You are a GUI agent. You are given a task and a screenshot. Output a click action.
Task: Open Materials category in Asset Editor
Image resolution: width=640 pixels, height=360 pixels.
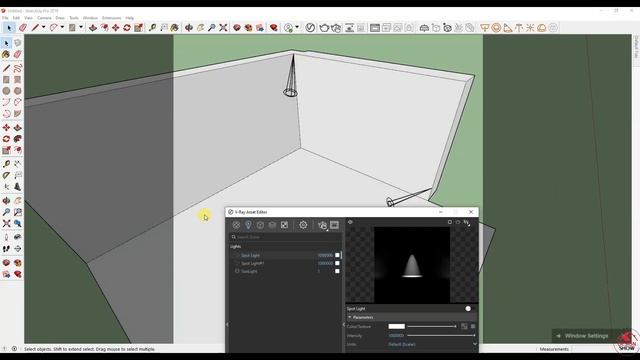tap(236, 225)
